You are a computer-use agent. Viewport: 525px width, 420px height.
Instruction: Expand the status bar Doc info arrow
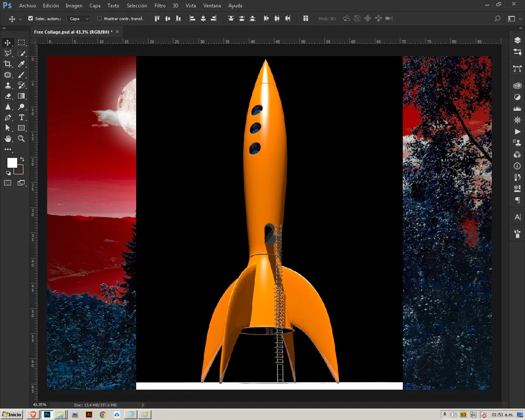click(143, 405)
